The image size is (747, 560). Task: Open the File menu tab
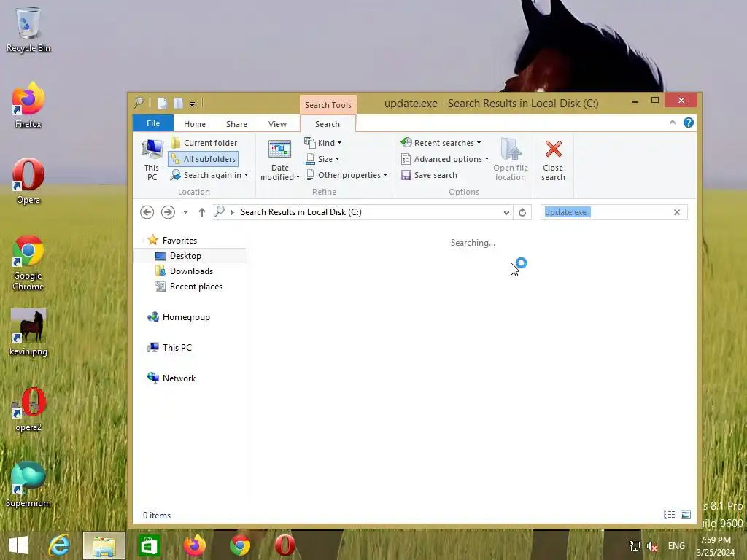153,123
